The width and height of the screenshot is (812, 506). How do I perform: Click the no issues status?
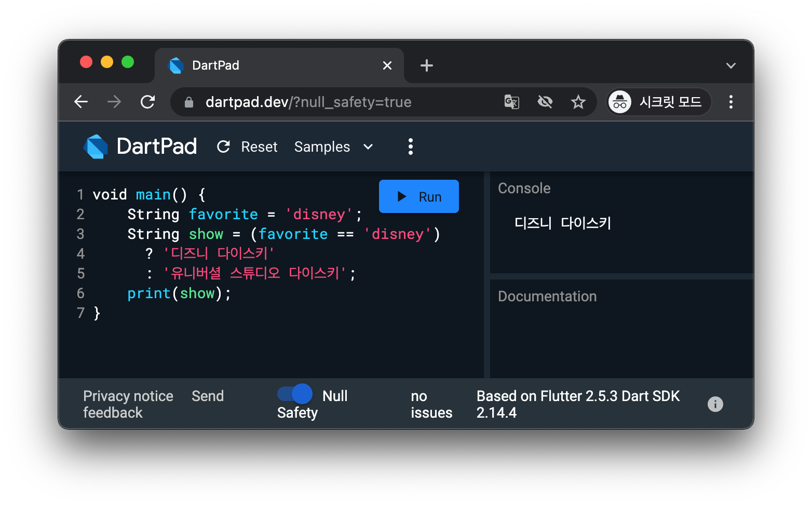click(x=431, y=404)
